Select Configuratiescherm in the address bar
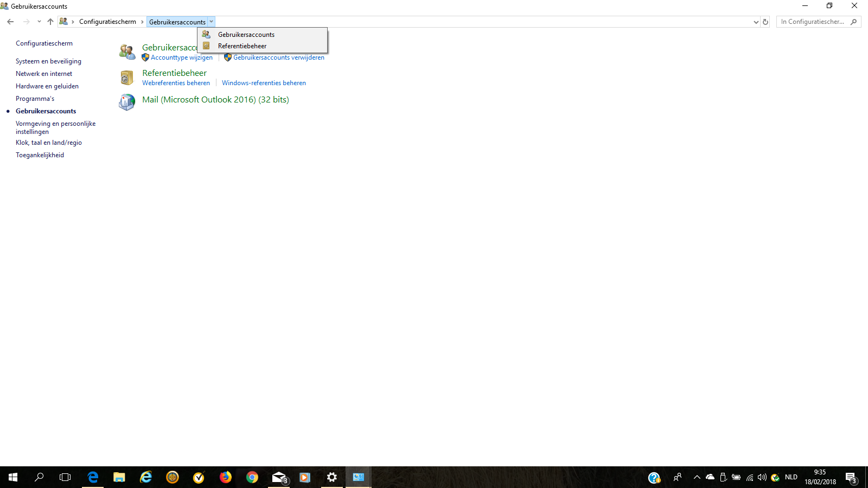Image resolution: width=868 pixels, height=488 pixels. 107,22
